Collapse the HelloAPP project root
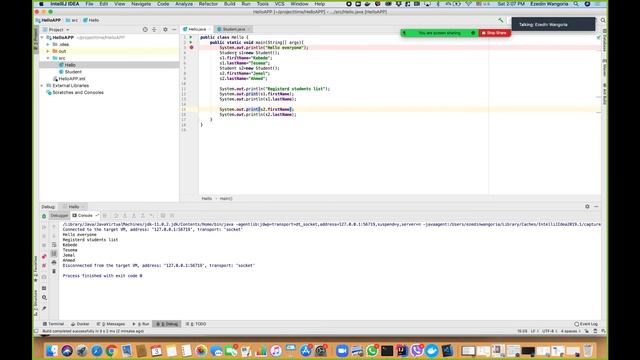 [x=42, y=38]
